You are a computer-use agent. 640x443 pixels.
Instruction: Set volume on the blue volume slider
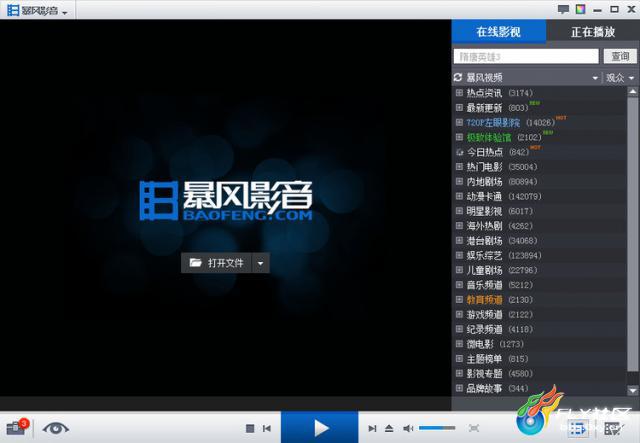[437, 428]
